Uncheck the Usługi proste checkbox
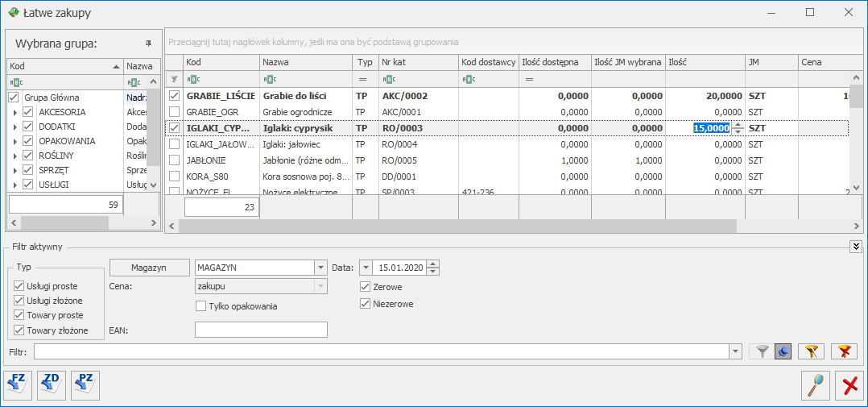This screenshot has width=868, height=407. coord(19,286)
